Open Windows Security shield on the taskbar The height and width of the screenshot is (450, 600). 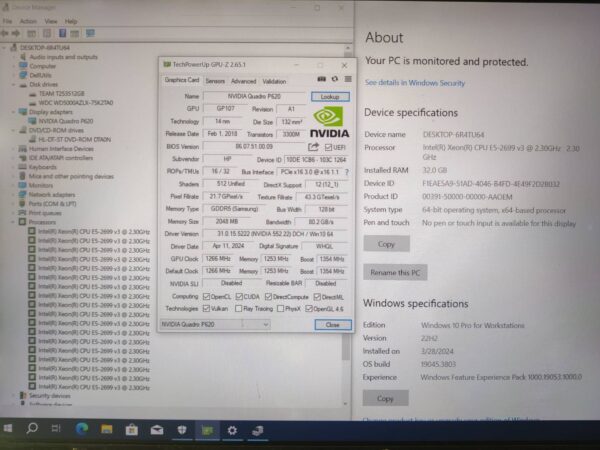pos(182,430)
